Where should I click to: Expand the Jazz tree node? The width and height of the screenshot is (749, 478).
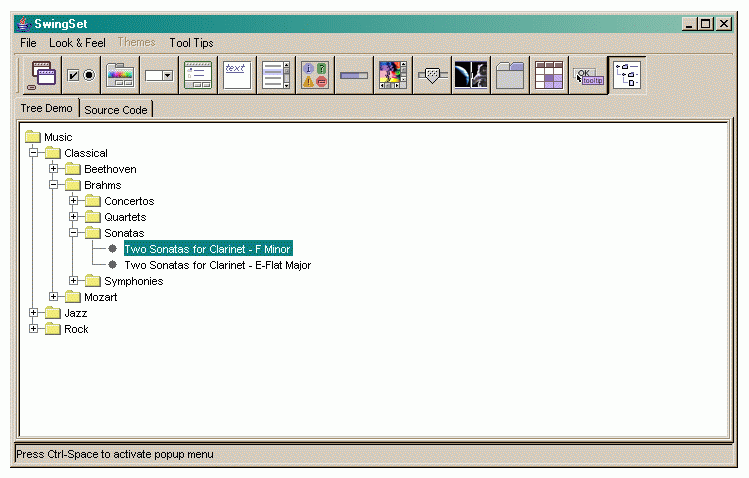click(33, 313)
